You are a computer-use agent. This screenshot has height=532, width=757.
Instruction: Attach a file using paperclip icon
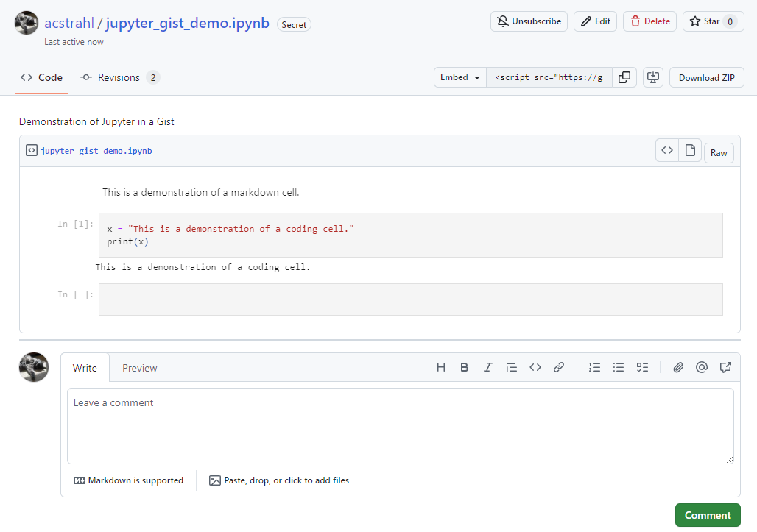[x=678, y=367]
